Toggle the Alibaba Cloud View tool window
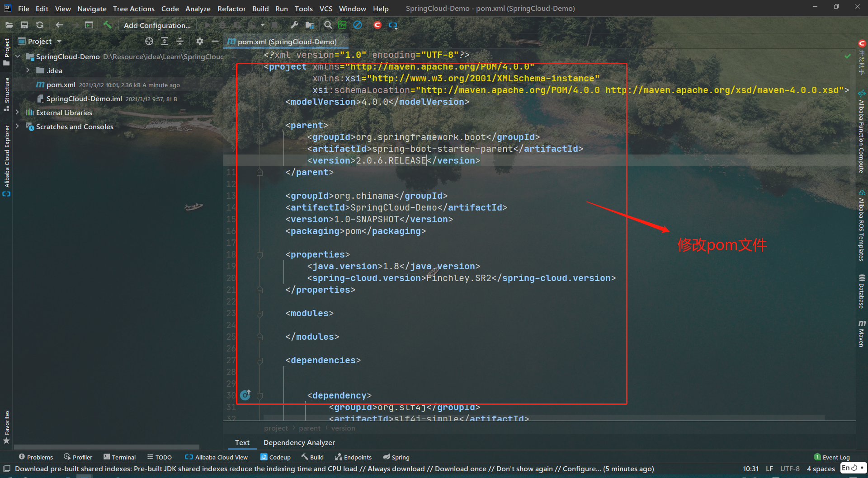 [x=217, y=457]
